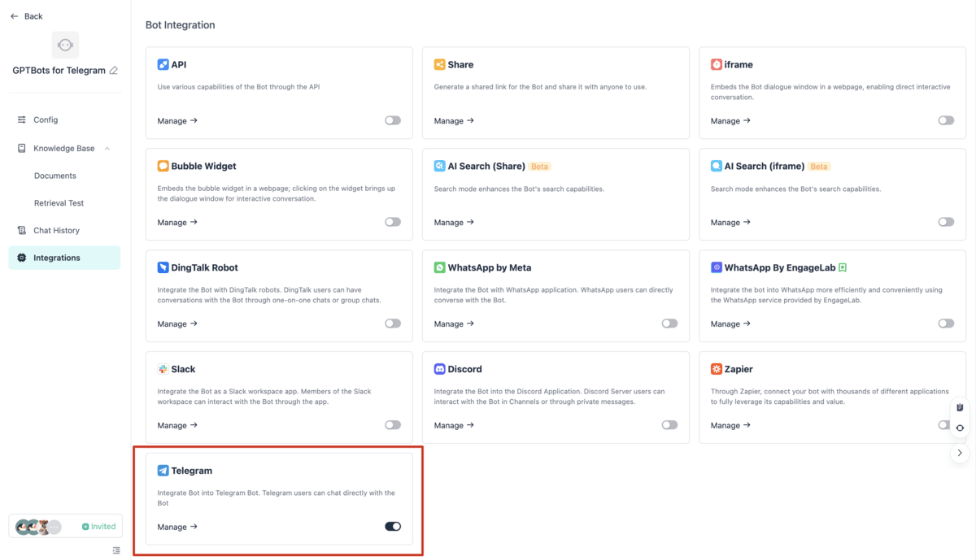Enable the API integration toggle
Viewport: 976px width, 560px height.
(x=392, y=119)
